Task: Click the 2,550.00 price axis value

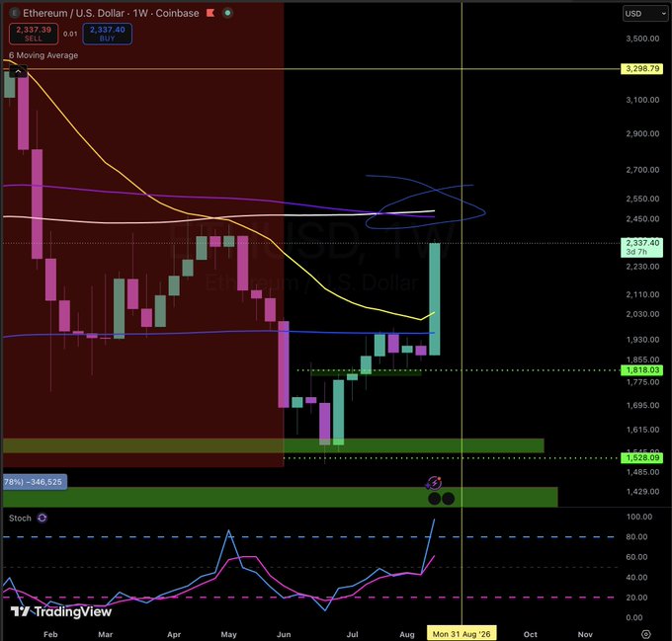Action: (642, 199)
